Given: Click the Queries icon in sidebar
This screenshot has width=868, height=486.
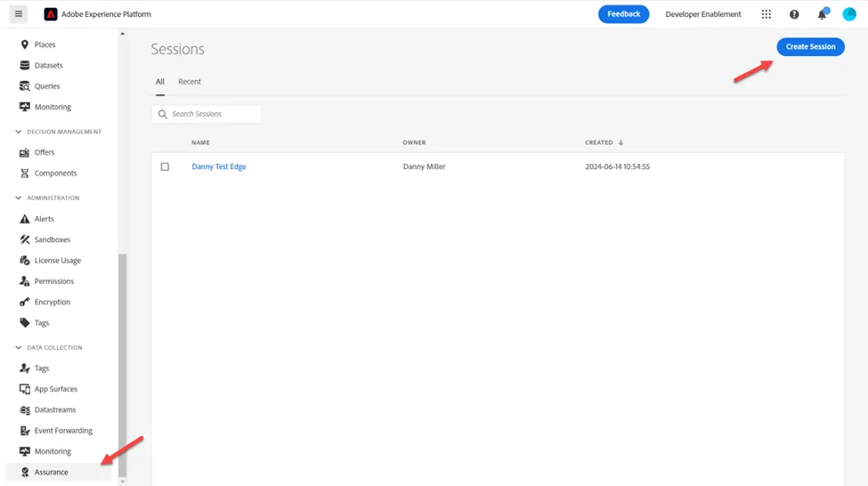Looking at the screenshot, I should coord(24,85).
